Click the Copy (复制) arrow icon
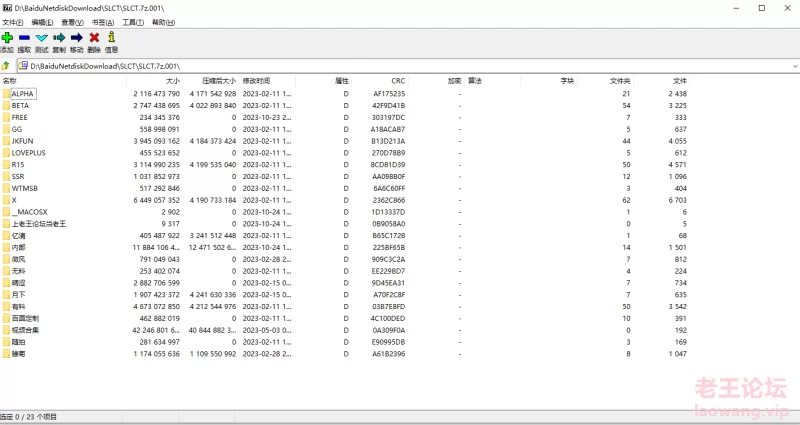This screenshot has width=800, height=425. point(59,38)
